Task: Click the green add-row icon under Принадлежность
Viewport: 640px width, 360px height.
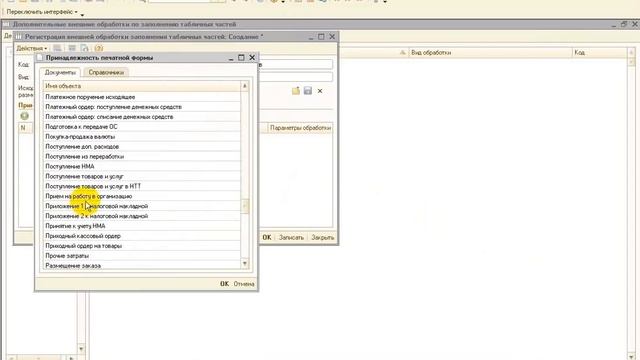Action: click(x=24, y=116)
